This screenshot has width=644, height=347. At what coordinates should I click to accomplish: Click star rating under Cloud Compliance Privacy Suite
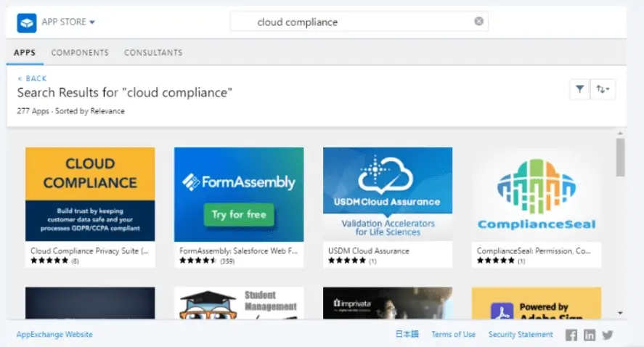click(x=49, y=261)
